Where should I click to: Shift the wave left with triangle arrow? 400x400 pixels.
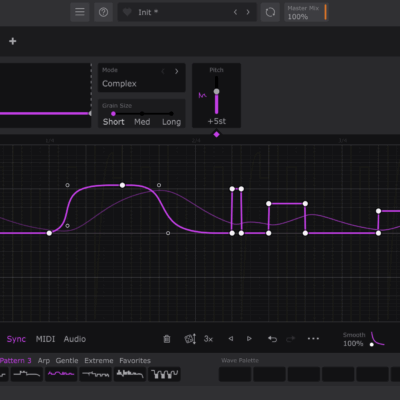[231, 339]
